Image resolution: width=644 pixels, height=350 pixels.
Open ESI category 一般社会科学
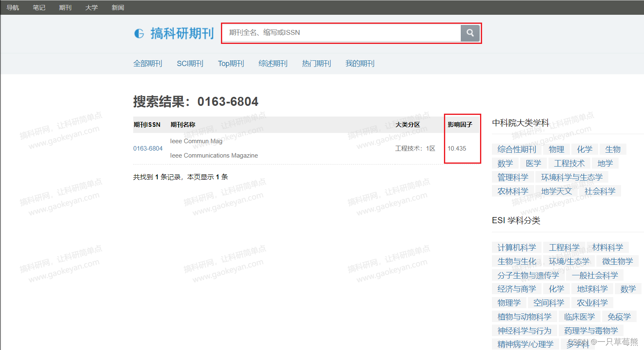[595, 275]
